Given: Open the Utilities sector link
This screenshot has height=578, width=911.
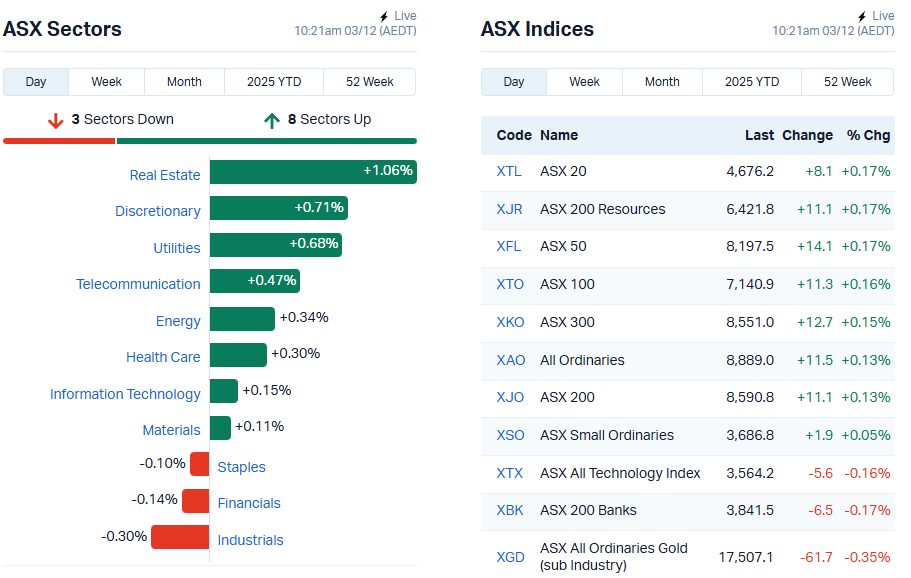Looking at the screenshot, I should pos(177,248).
